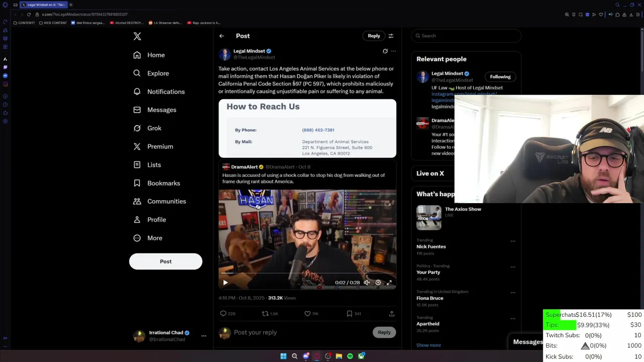Toggle tab audio speaker icon in toolbar
Screen dimensions: 644x362
click(611, 15)
